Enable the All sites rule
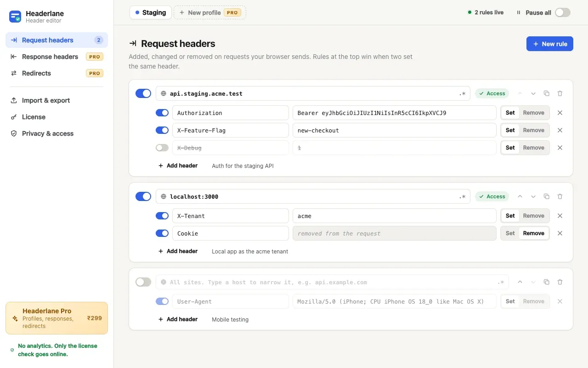588x368 pixels. pos(143,282)
